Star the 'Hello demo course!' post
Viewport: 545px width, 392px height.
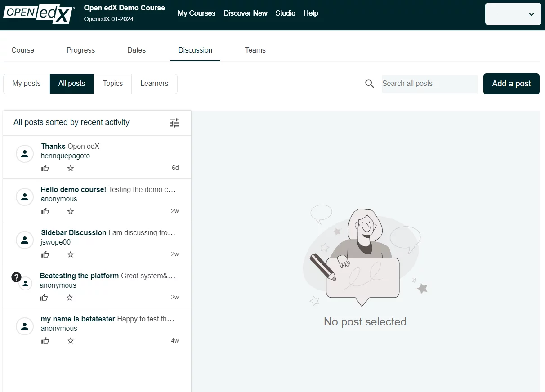[x=71, y=211]
